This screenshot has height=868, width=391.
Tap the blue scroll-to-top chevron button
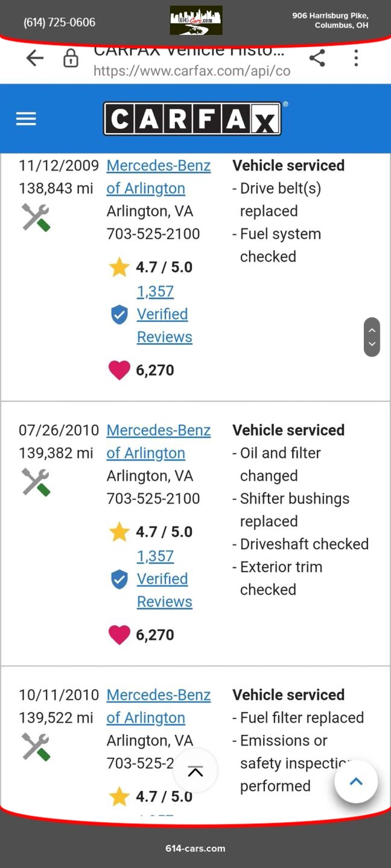[x=356, y=782]
